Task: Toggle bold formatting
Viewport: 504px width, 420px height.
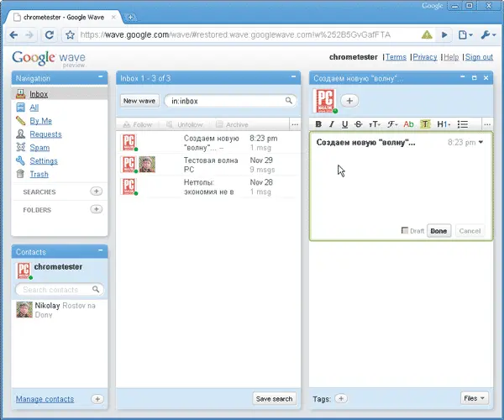Action: (318, 124)
